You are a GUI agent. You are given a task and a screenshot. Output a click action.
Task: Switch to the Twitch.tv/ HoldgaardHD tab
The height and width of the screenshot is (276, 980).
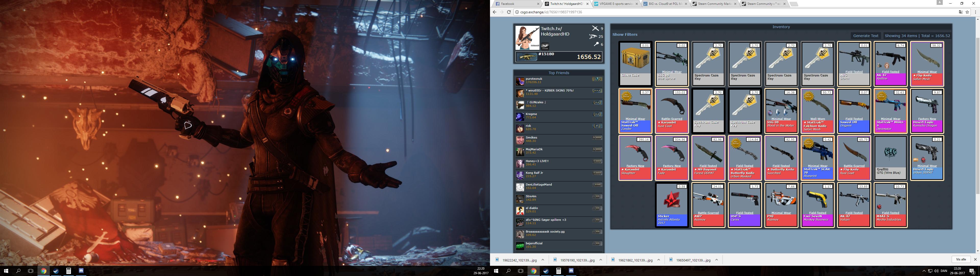(x=566, y=4)
